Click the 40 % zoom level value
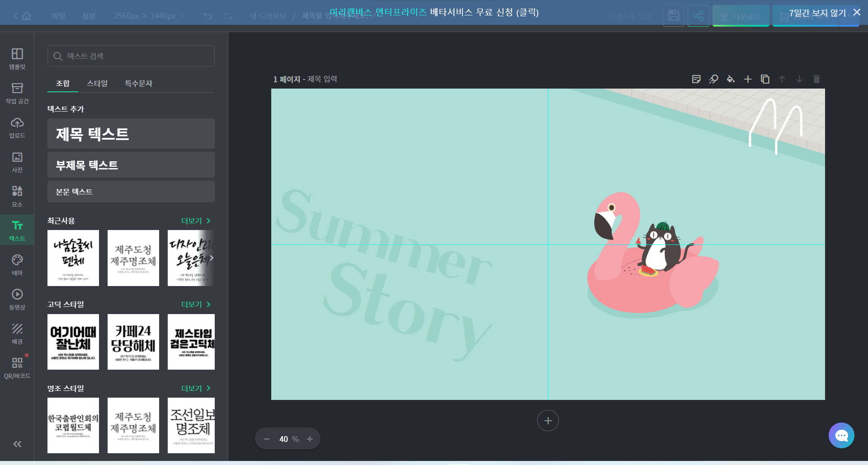868x465 pixels. (289, 439)
